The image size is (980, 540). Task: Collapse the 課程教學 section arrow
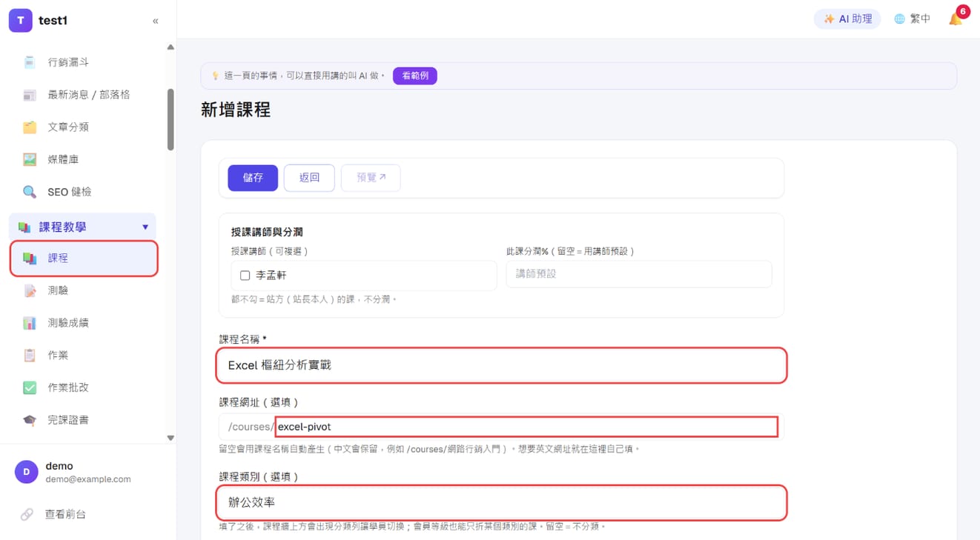pos(145,227)
